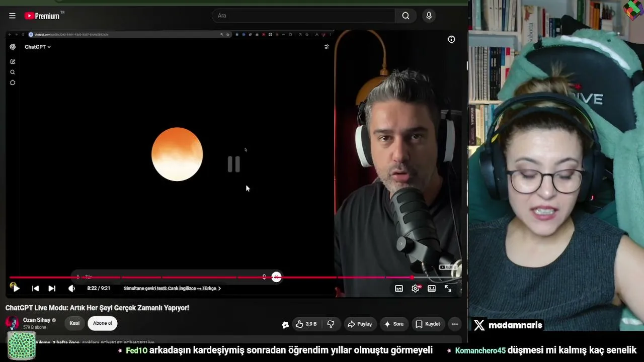Click the star badge beside the like button
Viewport: 644px width, 362px height.
pyautogui.click(x=285, y=324)
